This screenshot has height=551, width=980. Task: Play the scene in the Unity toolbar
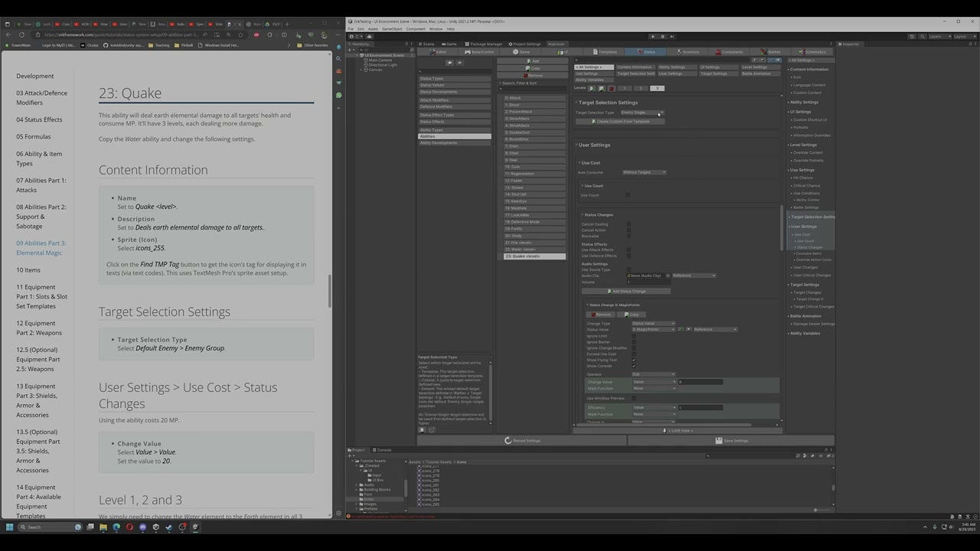[652, 36]
